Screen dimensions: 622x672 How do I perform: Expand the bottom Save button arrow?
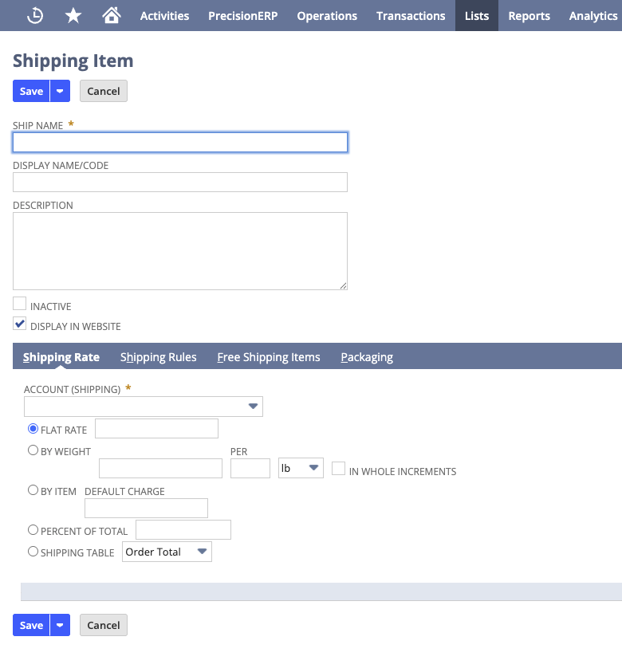60,625
